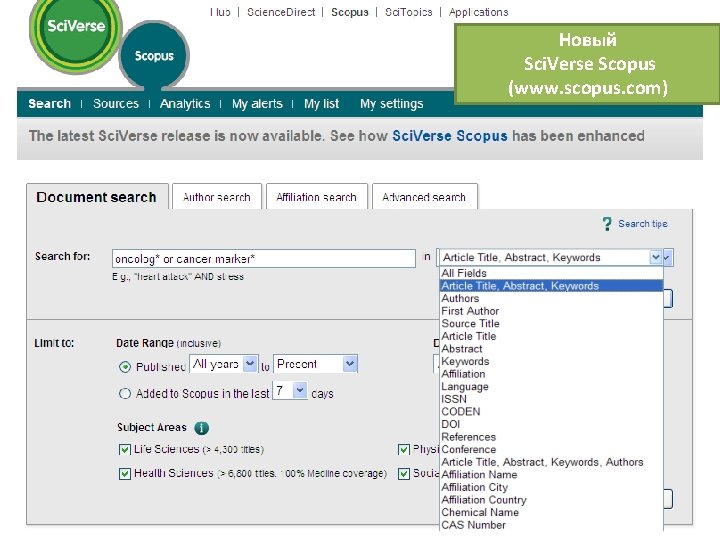Open My settings menu item

(392, 104)
